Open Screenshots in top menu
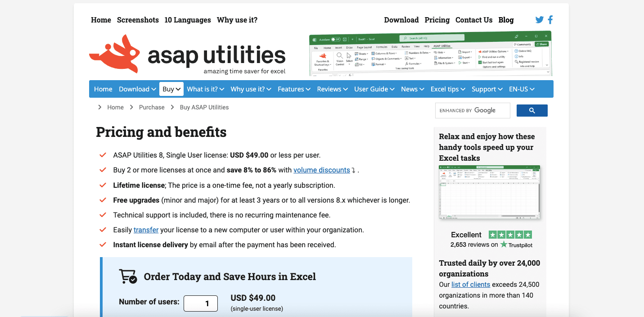Viewport: 644px width, 317px height. pyautogui.click(x=138, y=20)
